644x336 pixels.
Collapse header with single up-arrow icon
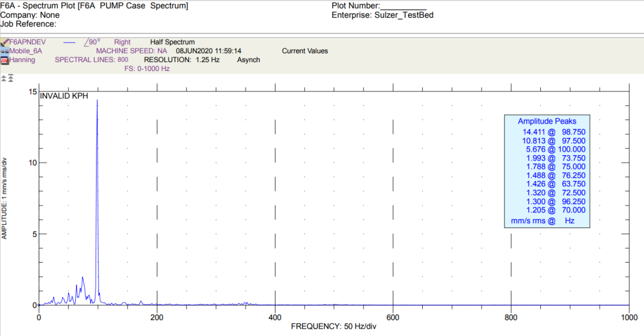click(4, 78)
